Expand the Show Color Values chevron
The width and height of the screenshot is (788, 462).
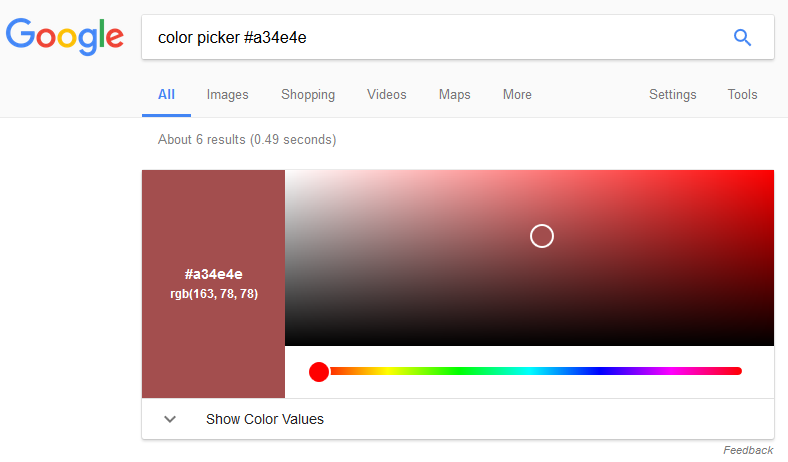point(170,419)
